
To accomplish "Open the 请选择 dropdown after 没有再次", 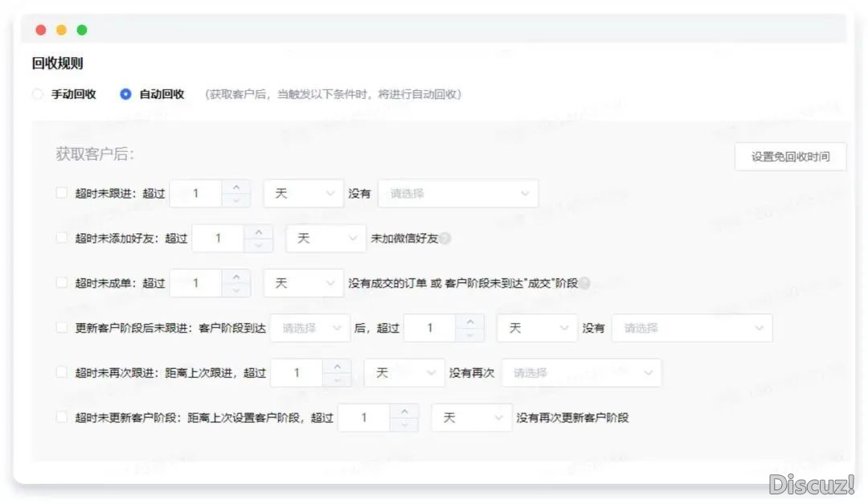I will click(x=581, y=373).
